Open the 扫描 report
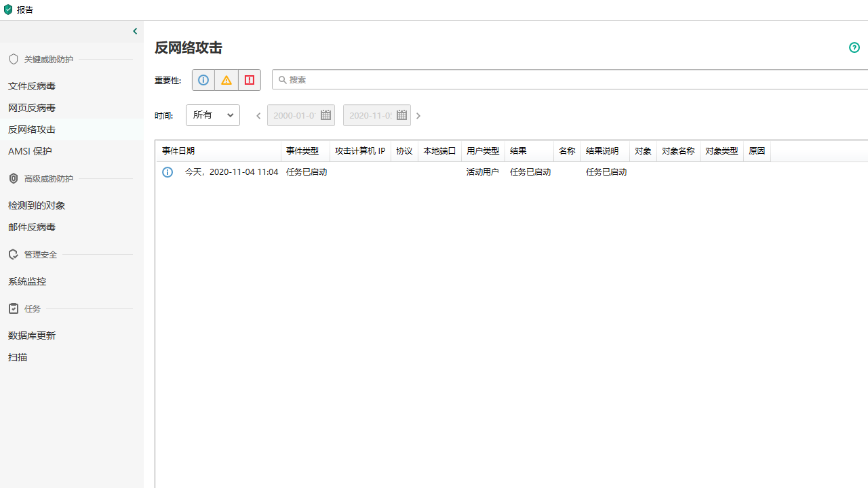This screenshot has width=868, height=488. tap(17, 357)
